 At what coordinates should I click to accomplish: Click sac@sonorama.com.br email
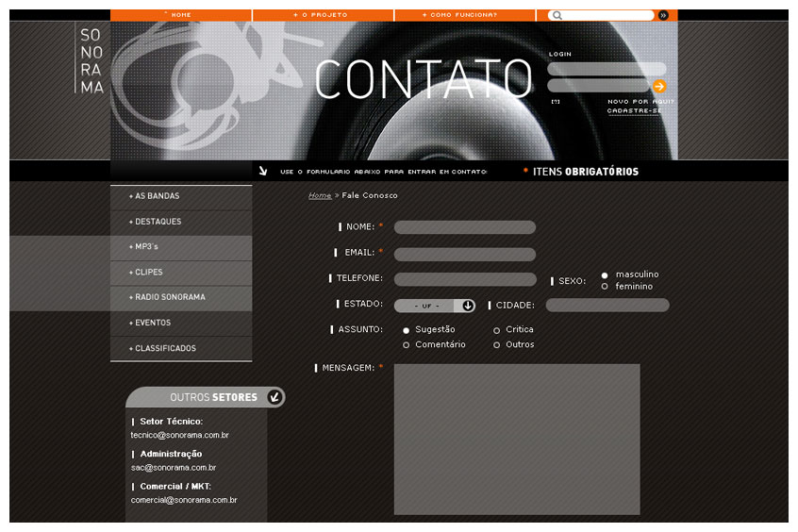174,468
